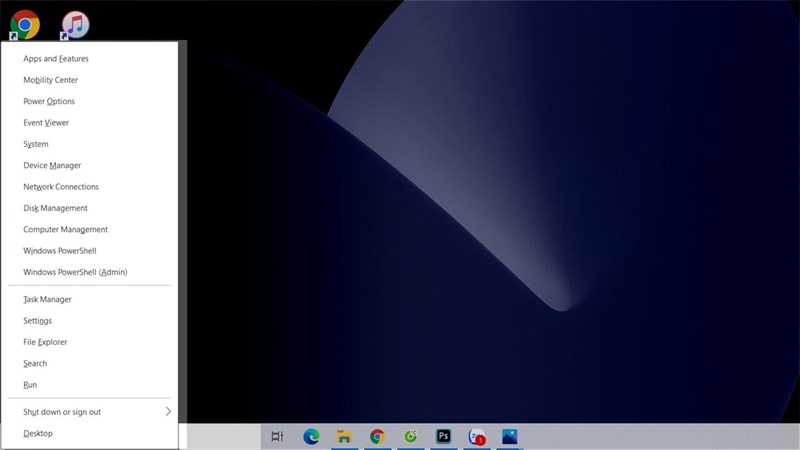Open Task View on the taskbar
Image resolution: width=800 pixels, height=450 pixels.
(277, 437)
